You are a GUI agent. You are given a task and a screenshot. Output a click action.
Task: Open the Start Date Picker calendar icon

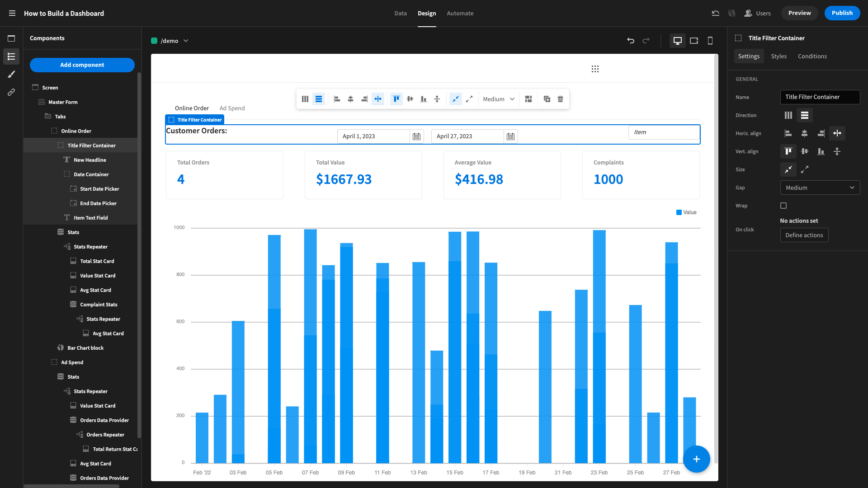click(x=417, y=136)
